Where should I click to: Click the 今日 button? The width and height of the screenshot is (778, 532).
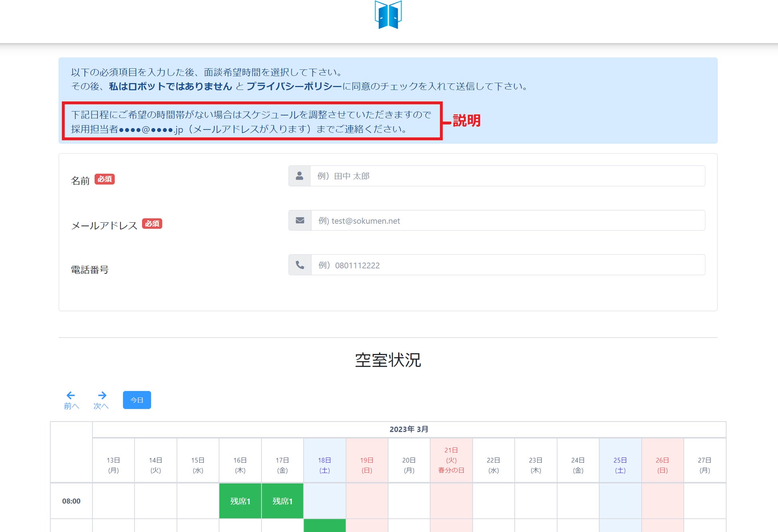(137, 400)
